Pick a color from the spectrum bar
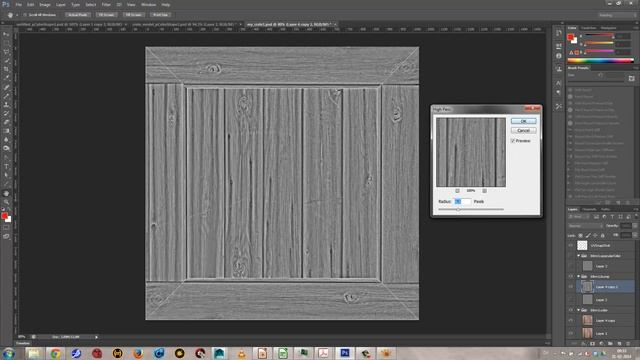 pos(600,60)
